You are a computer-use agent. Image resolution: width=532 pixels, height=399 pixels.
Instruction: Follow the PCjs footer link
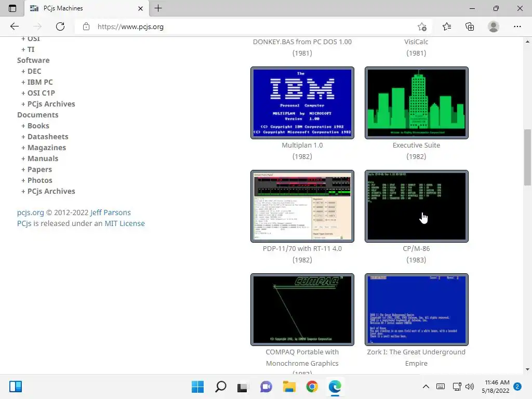point(24,223)
